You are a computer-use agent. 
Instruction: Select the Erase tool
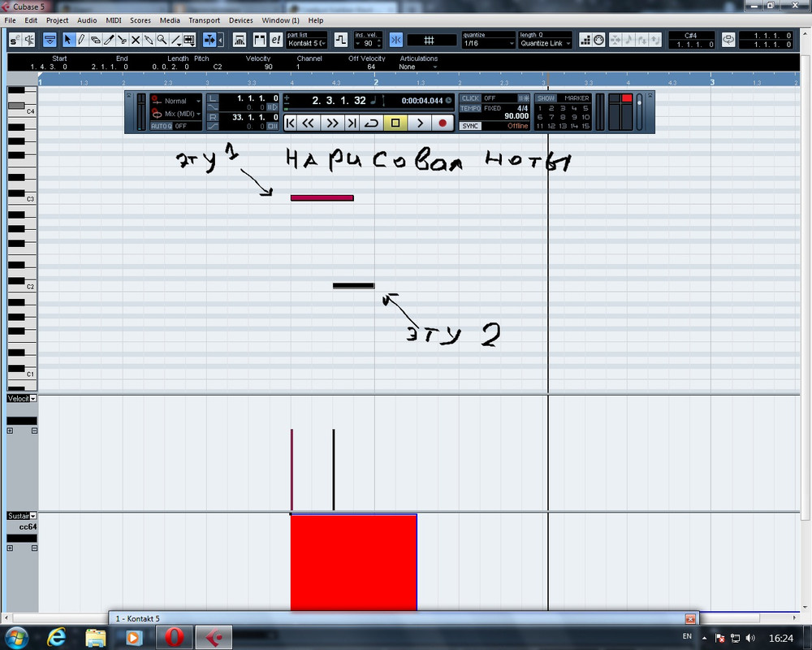click(x=95, y=40)
